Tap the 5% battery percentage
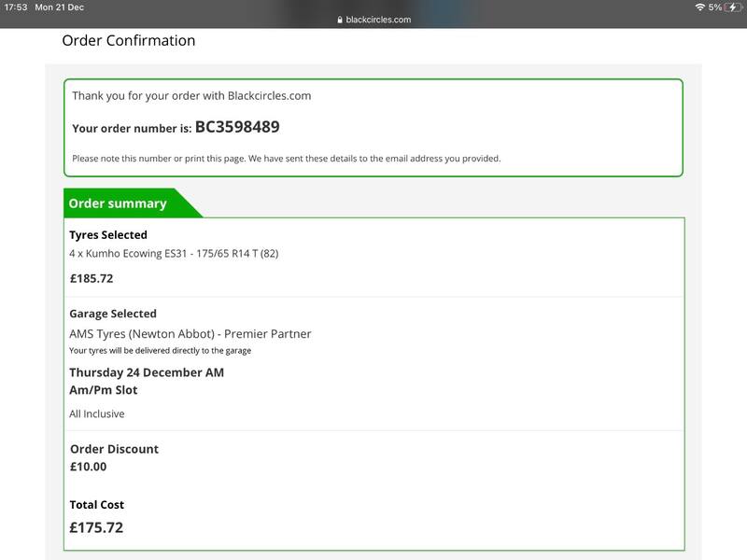The height and width of the screenshot is (560, 747). click(714, 7)
